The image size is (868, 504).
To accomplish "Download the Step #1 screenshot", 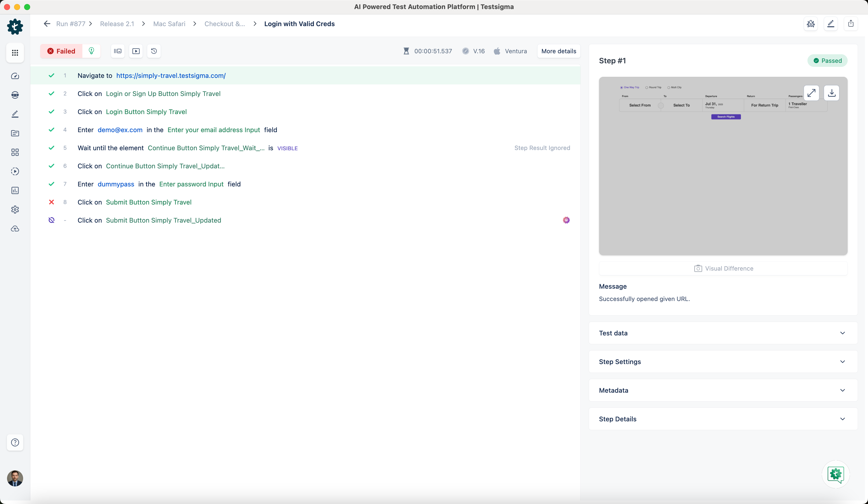I will (x=832, y=93).
